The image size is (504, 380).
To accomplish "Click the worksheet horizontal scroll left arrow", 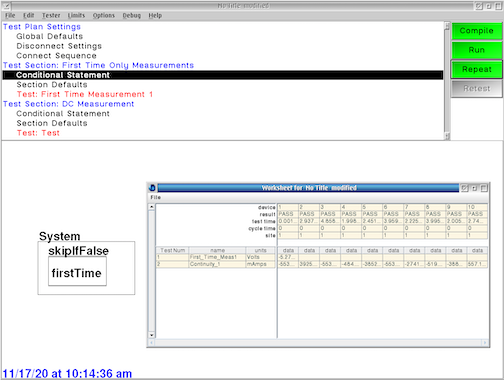I will tap(152, 343).
